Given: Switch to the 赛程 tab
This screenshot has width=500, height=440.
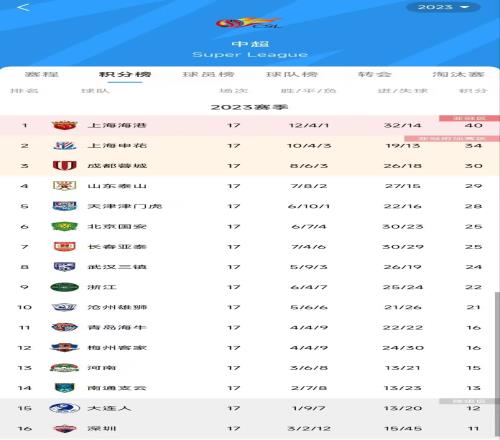Looking at the screenshot, I should click(42, 74).
